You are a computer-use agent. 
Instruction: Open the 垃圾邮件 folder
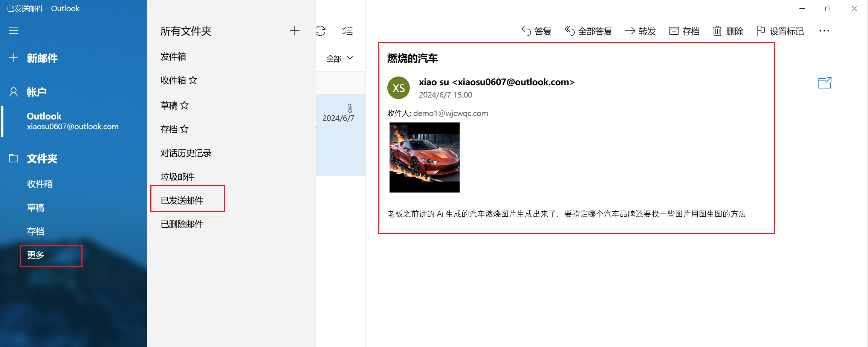[x=177, y=177]
